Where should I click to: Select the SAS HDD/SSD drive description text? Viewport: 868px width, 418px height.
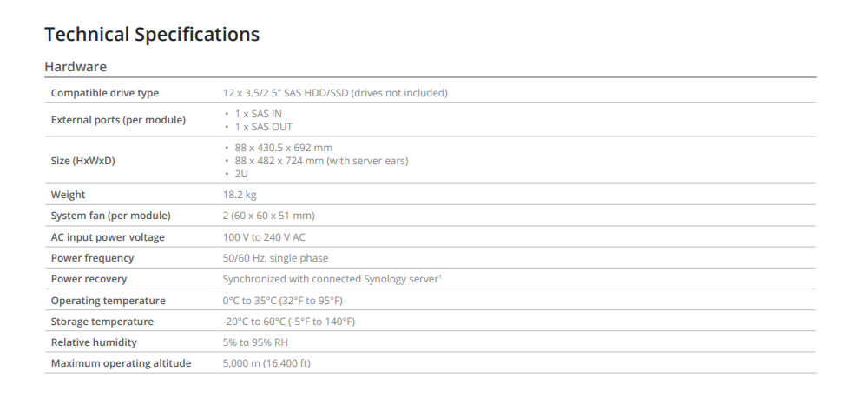click(x=335, y=93)
